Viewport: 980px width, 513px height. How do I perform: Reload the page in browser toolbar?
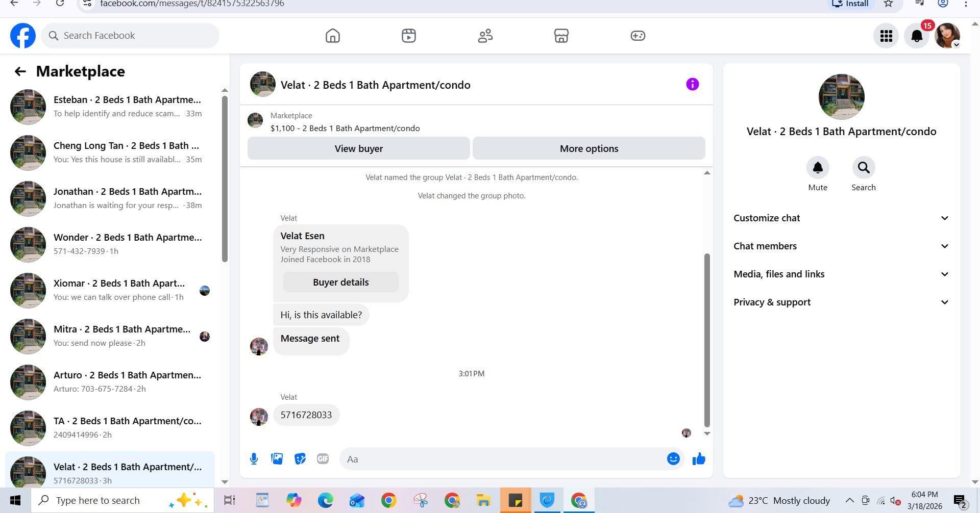60,3
